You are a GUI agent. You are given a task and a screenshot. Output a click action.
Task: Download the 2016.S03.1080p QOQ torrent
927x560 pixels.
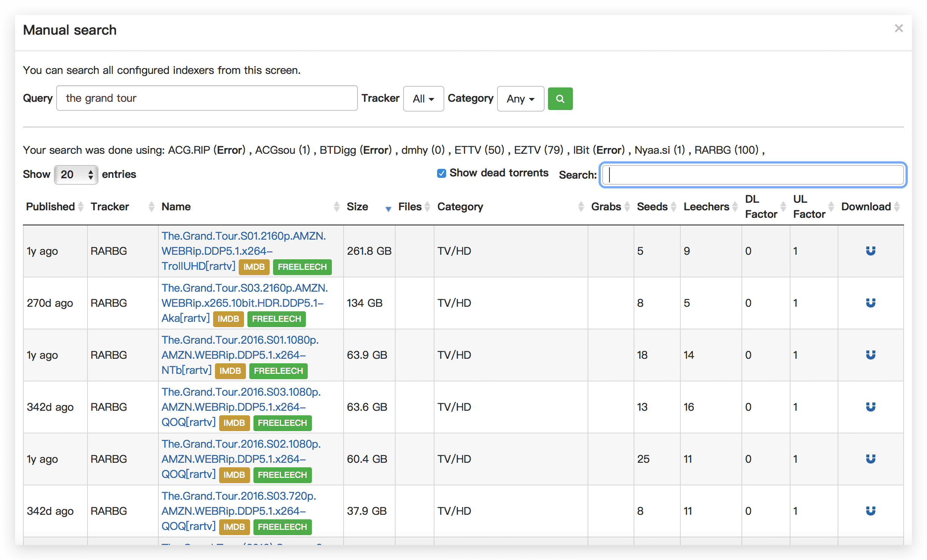coord(870,407)
